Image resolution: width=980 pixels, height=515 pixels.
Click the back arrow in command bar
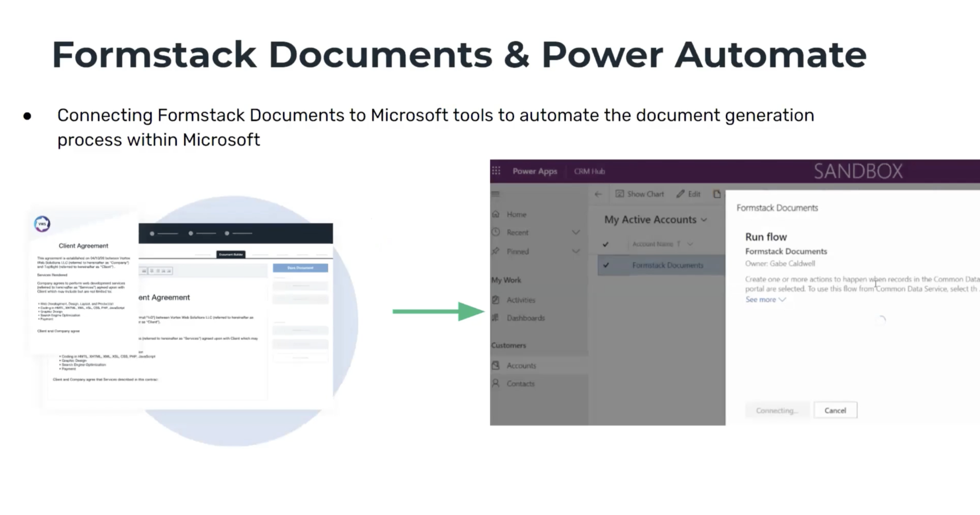(598, 194)
